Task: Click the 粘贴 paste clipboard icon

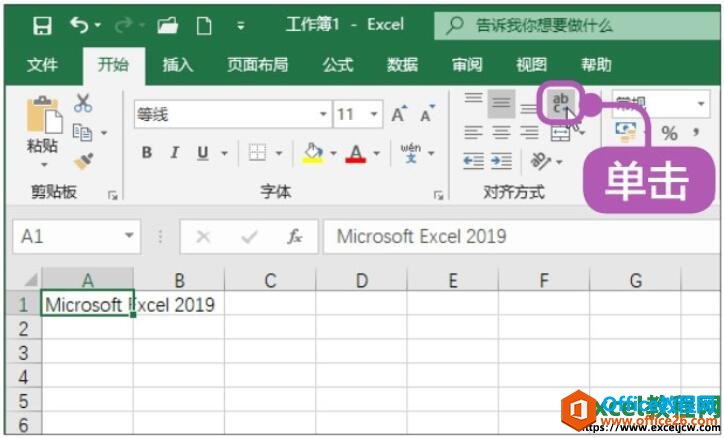Action: tap(44, 114)
